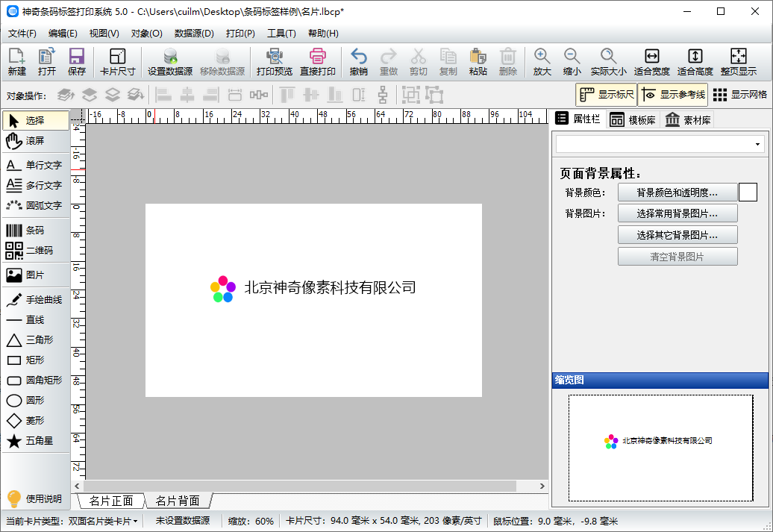Image resolution: width=773 pixels, height=532 pixels.
Task: Switch to the 名片背面 page tab
Action: (178, 501)
